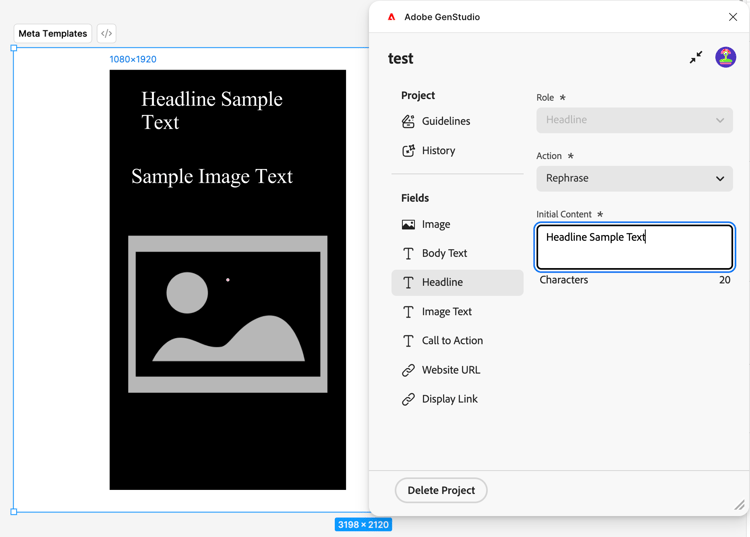Viewport: 750px width, 537px height.
Task: Click the Action dropdown chevron arrow
Action: (719, 178)
